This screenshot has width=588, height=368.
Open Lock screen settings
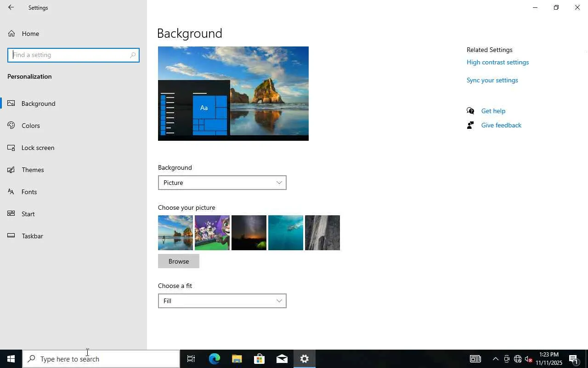(73, 148)
